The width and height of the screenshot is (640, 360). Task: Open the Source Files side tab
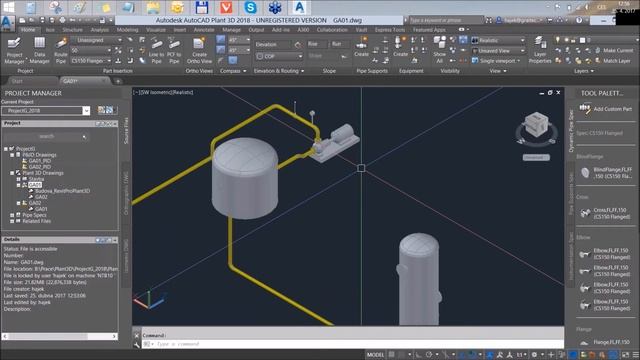(126, 131)
